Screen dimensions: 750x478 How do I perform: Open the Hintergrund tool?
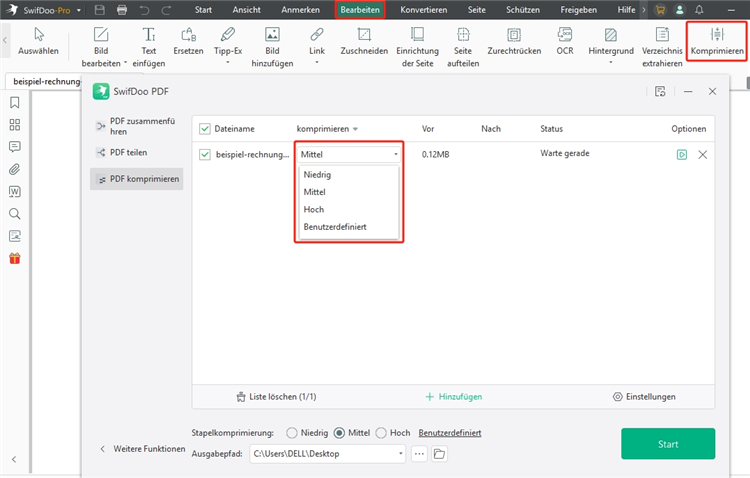tap(611, 46)
